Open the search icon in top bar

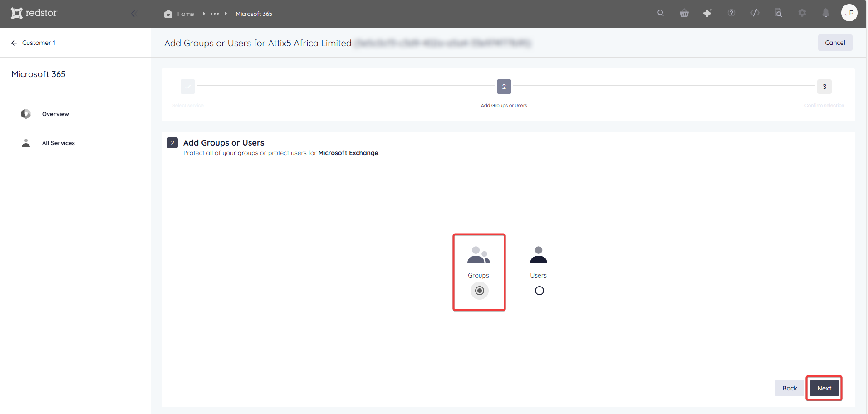[x=661, y=13]
